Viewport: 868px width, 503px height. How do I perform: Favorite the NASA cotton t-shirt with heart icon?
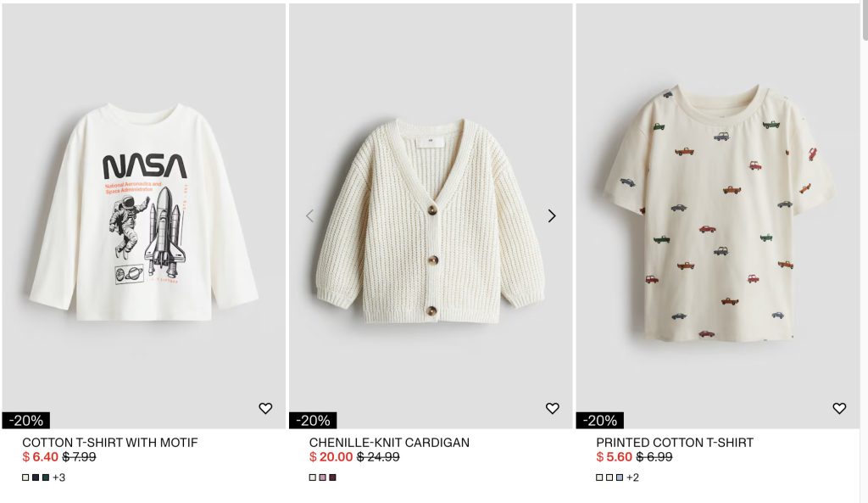[265, 408]
